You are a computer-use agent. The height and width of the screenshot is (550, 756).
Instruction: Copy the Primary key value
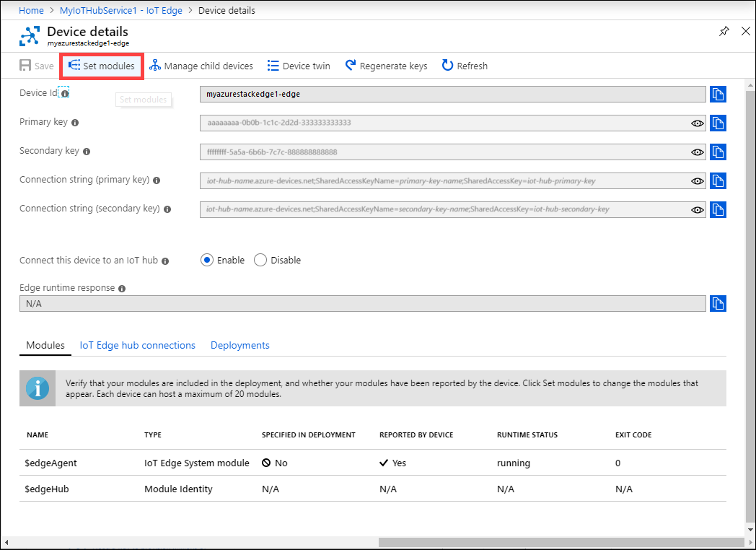tap(718, 123)
